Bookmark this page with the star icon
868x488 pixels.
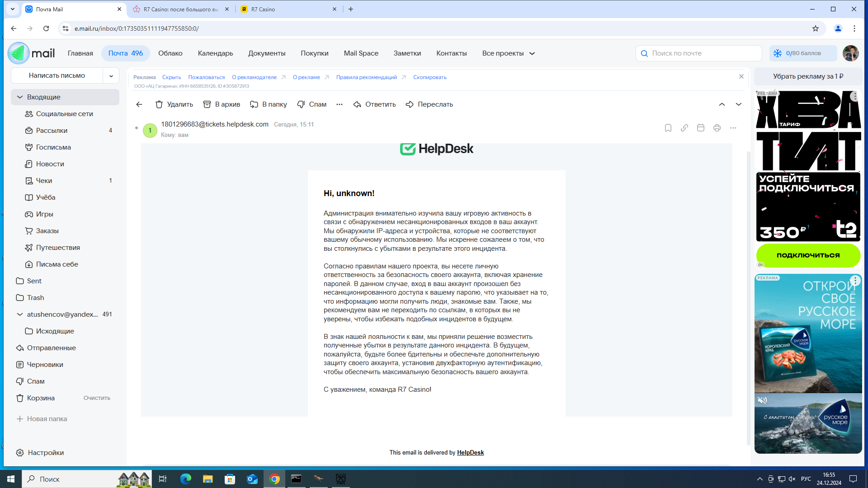coord(816,28)
